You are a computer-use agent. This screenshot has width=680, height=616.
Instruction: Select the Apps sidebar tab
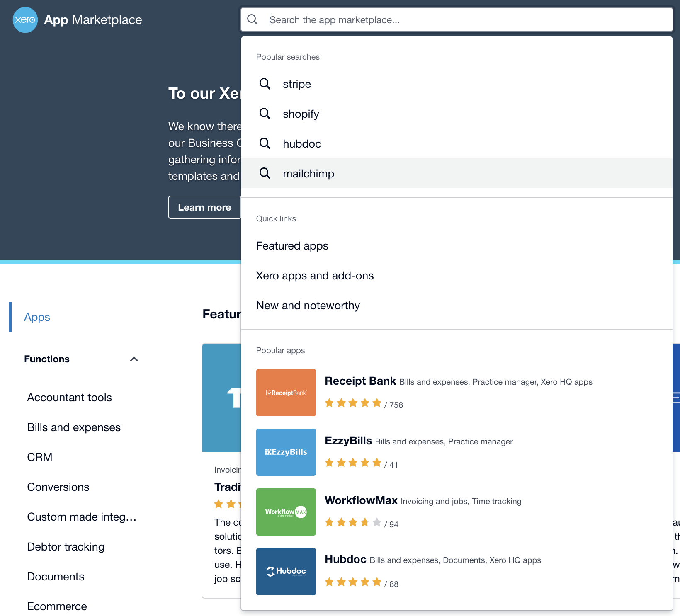point(37,317)
